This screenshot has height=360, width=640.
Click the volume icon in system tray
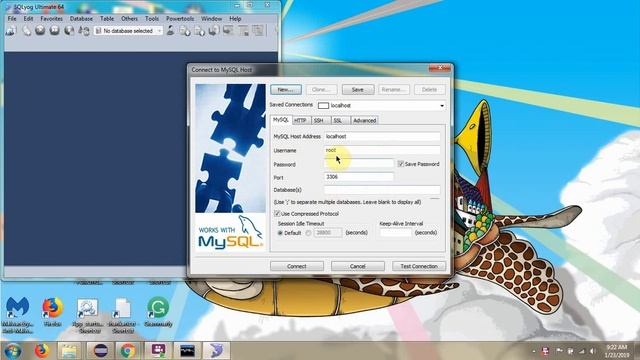tap(592, 351)
